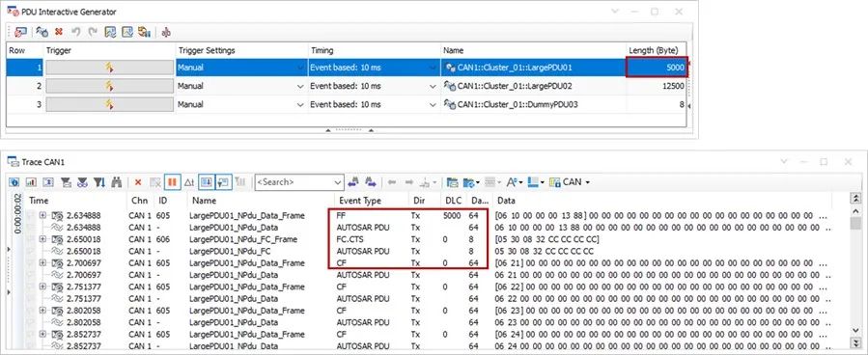868x355 pixels.
Task: Click the trigger lightning button for row 3
Action: (110, 104)
